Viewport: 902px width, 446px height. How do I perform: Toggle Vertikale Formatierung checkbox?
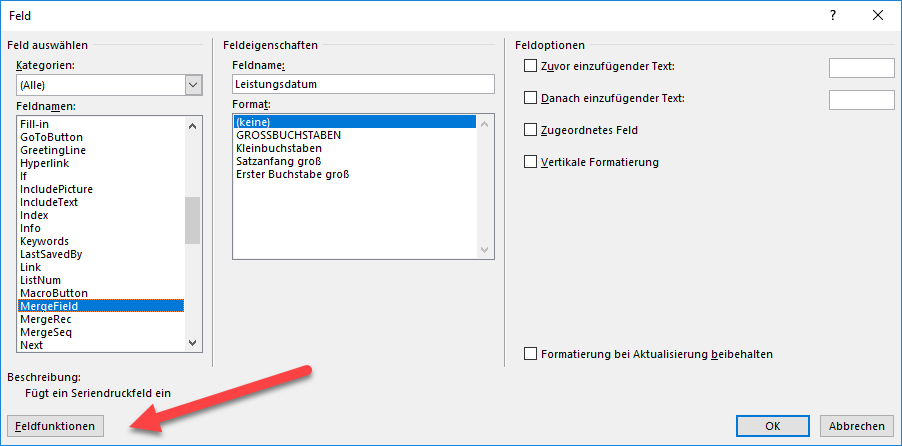pyautogui.click(x=530, y=162)
